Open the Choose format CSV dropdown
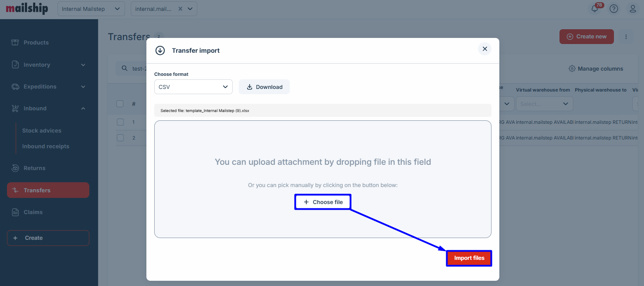This screenshot has height=286, width=644. click(193, 87)
